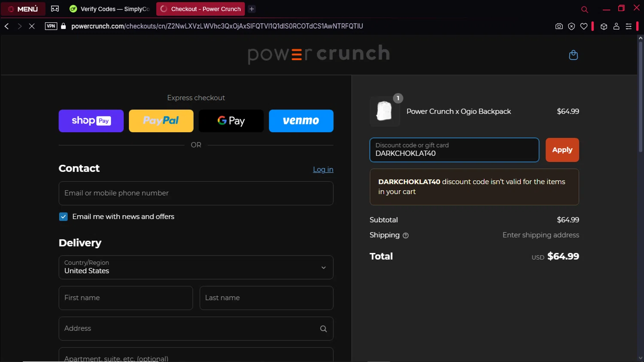Focus the powercrunch.com address bar URL
The width and height of the screenshot is (644, 362).
217,26
